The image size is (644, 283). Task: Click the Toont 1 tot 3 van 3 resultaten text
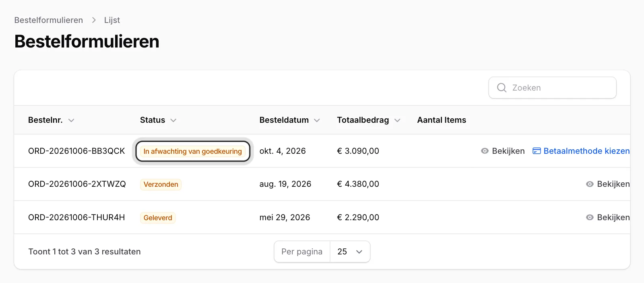pyautogui.click(x=85, y=252)
